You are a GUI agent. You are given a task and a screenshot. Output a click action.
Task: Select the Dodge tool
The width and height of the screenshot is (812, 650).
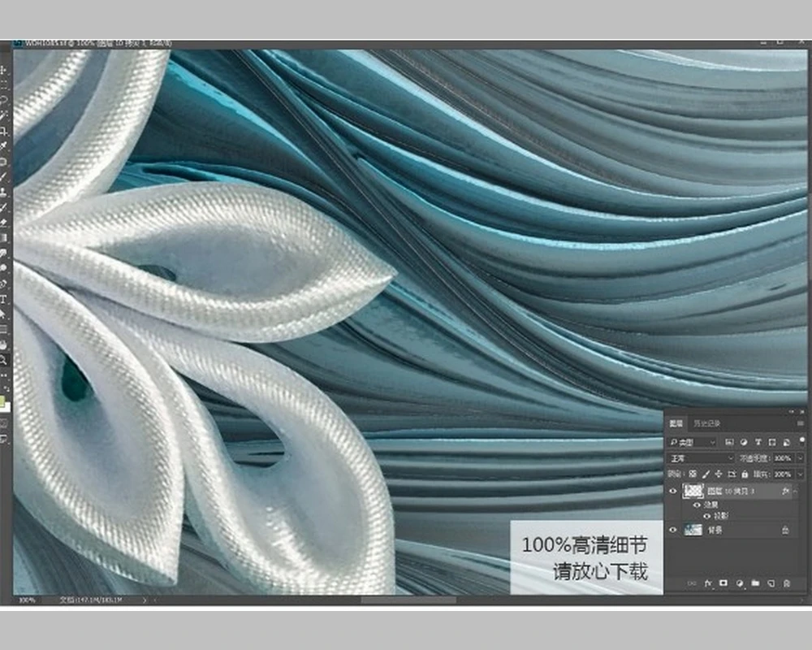4,268
